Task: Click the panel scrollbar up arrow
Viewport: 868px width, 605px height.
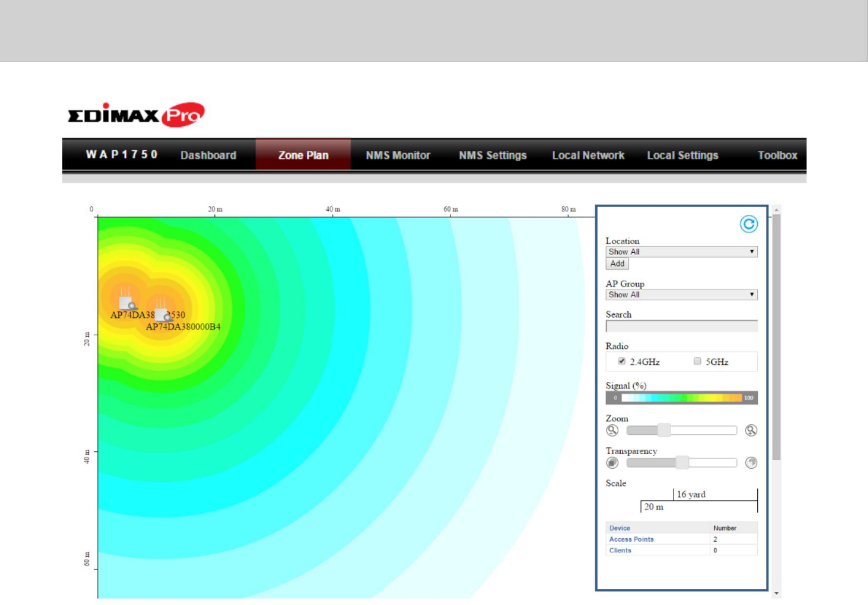Action: tap(777, 210)
